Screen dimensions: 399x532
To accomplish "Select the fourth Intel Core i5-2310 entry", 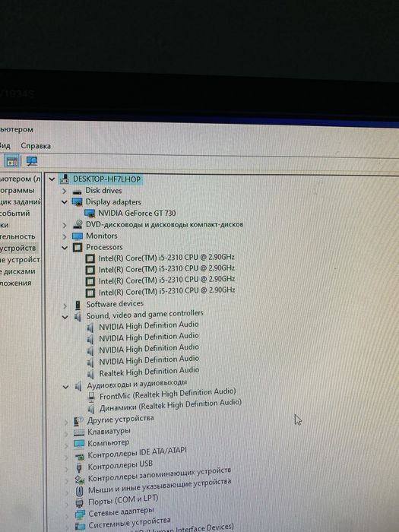I will coord(166,291).
